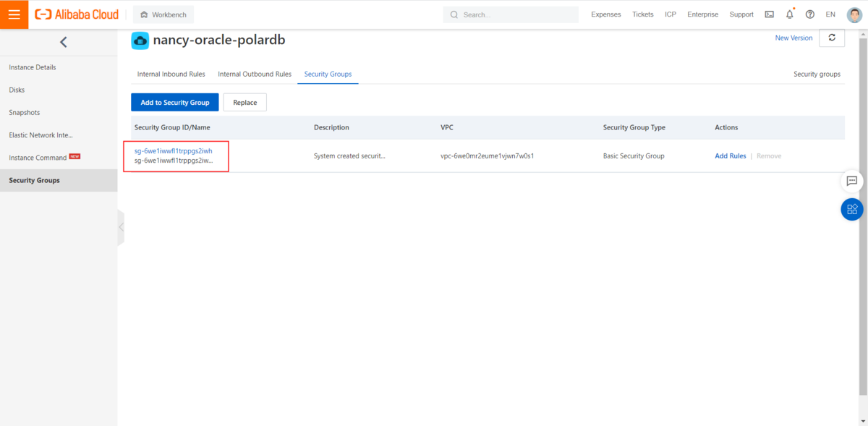
Task: Collapse the sidebar with the handle
Action: click(x=121, y=227)
